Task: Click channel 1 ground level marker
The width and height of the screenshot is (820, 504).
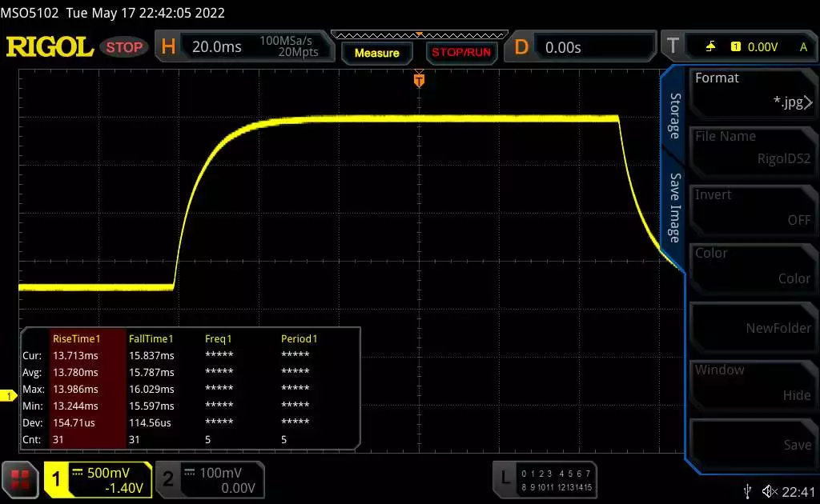Action: coord(8,396)
